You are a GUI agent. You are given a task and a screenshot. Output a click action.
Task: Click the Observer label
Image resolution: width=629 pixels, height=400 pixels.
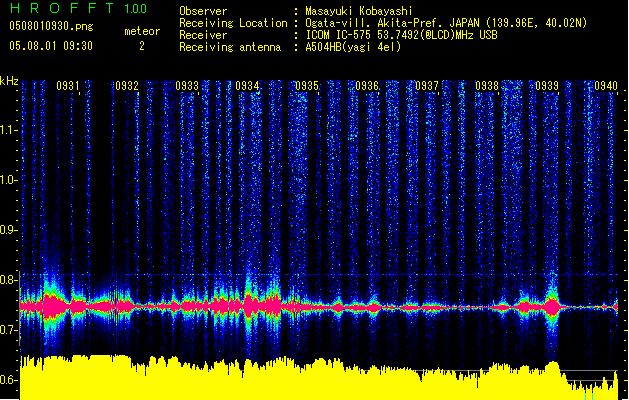203,11
